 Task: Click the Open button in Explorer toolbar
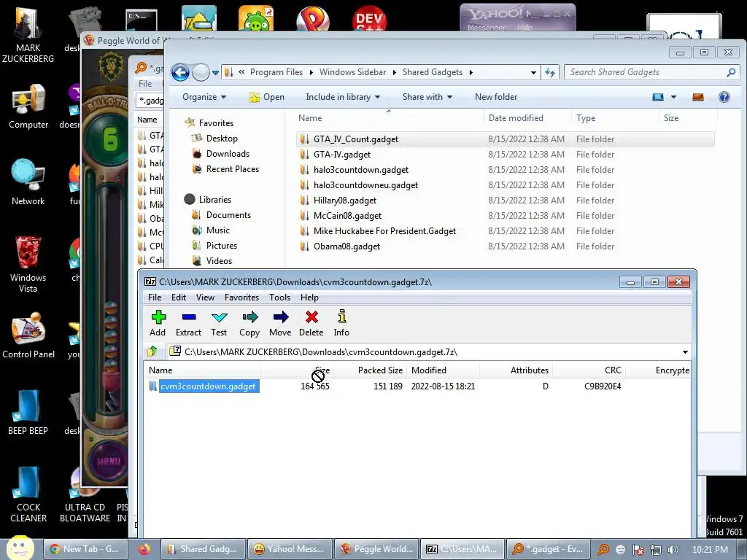click(266, 97)
